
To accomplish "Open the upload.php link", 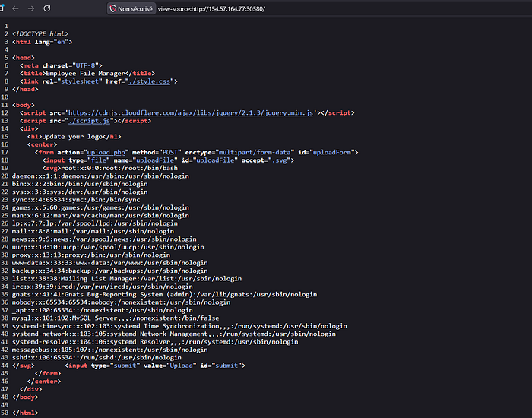I will click(x=106, y=152).
